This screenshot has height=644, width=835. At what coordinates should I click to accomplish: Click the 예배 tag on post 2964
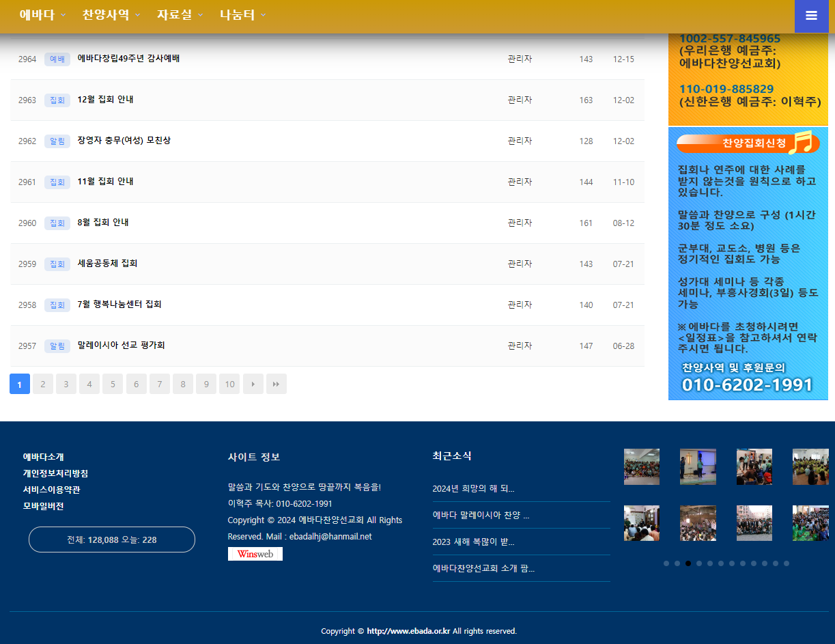(57, 59)
